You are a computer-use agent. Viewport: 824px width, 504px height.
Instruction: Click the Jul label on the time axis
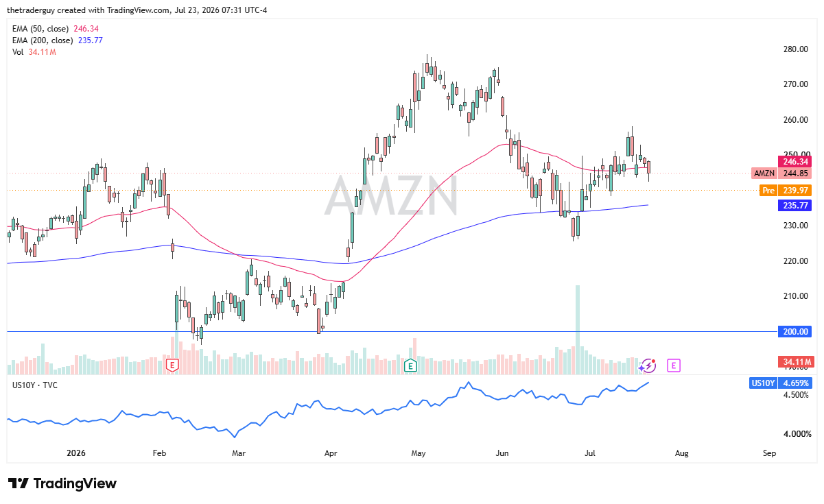[x=590, y=453]
